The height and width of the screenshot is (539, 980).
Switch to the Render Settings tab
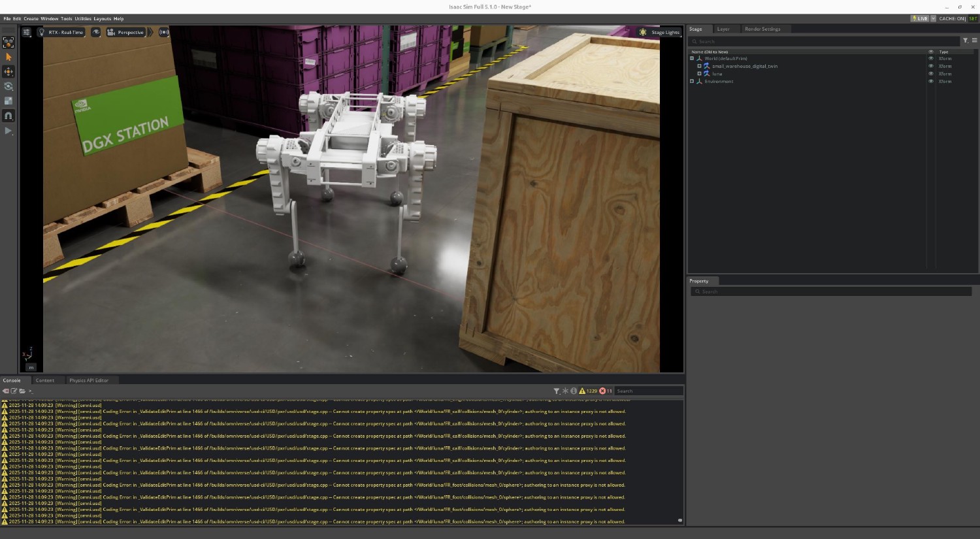pos(762,29)
